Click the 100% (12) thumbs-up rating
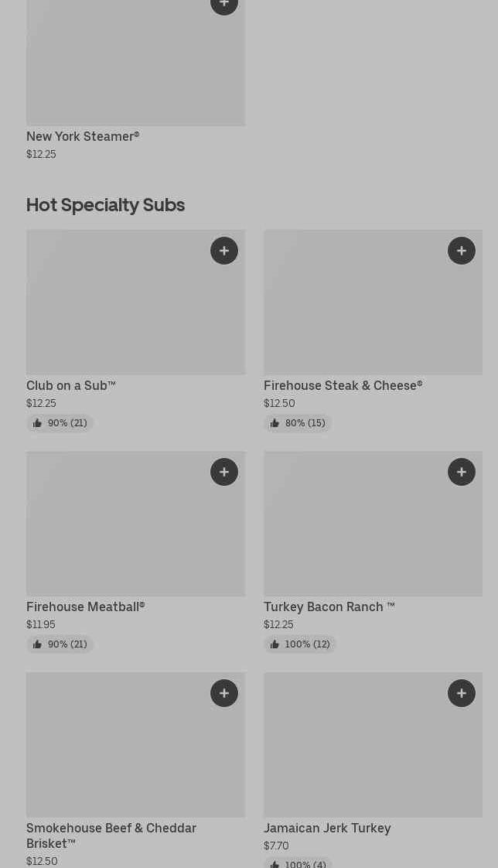498x868 pixels. coord(300,644)
